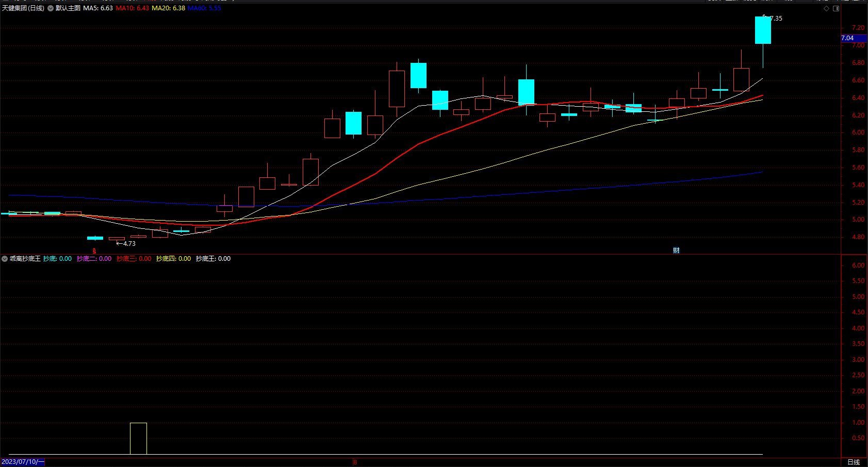Click the 抄底四: 0.00 value label
868x467 pixels.
[173, 259]
